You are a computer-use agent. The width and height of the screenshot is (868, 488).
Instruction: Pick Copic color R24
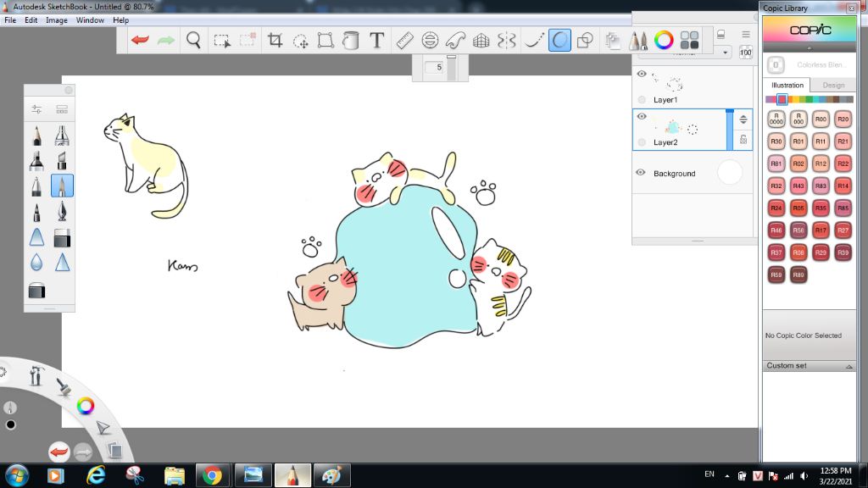(776, 208)
